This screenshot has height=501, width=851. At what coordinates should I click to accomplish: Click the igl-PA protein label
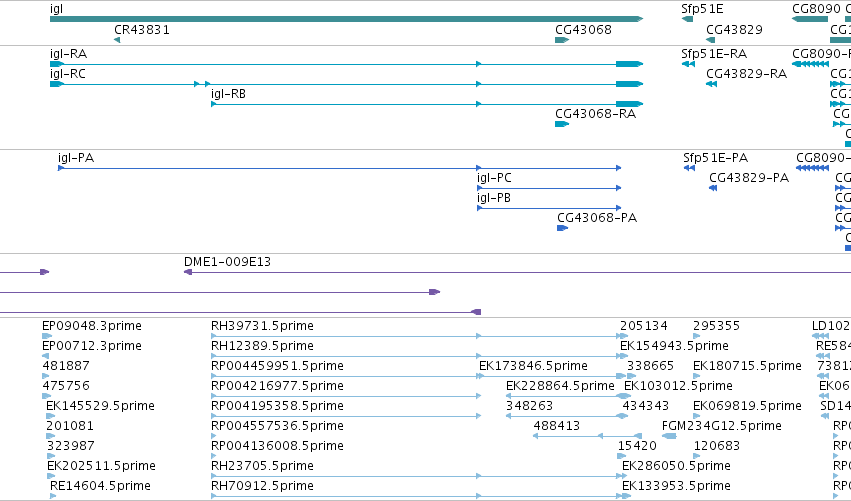point(76,158)
